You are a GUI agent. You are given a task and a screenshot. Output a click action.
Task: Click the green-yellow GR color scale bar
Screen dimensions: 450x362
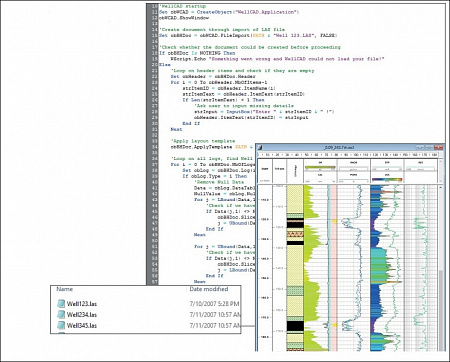click(320, 167)
